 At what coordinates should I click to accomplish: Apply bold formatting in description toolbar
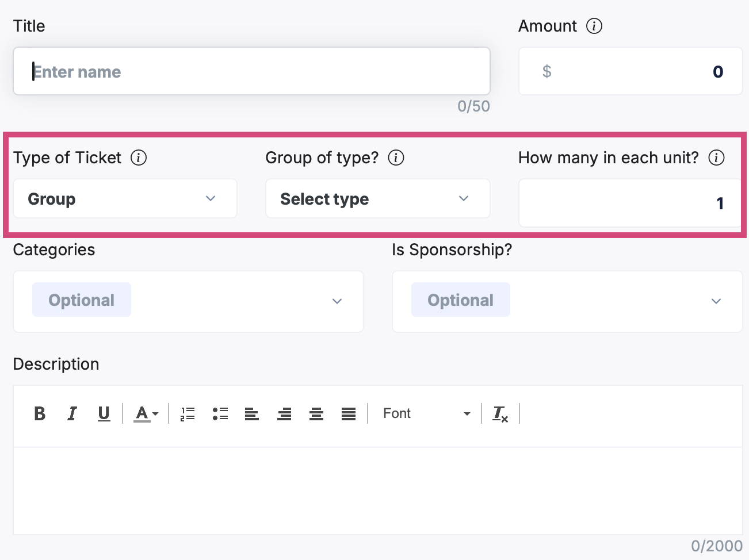pos(40,413)
